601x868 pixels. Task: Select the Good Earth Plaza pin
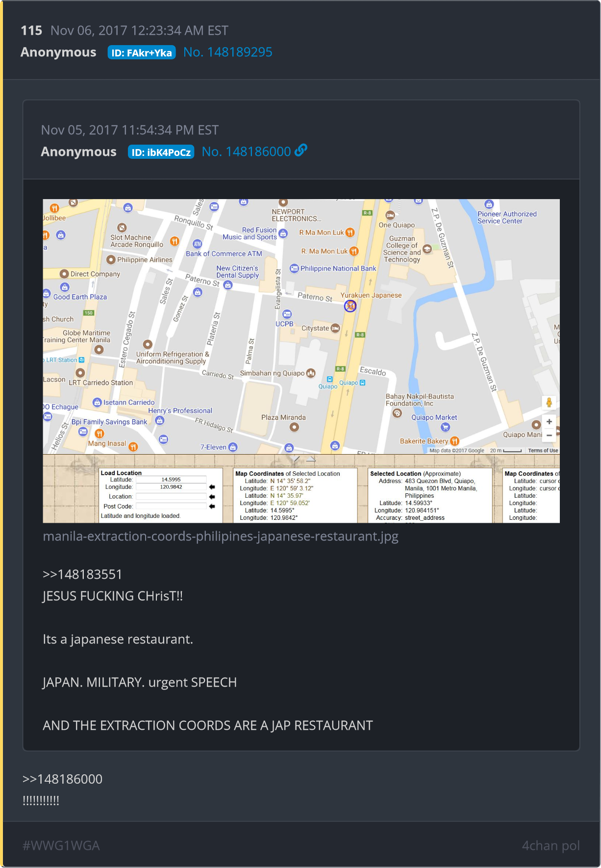(64, 287)
